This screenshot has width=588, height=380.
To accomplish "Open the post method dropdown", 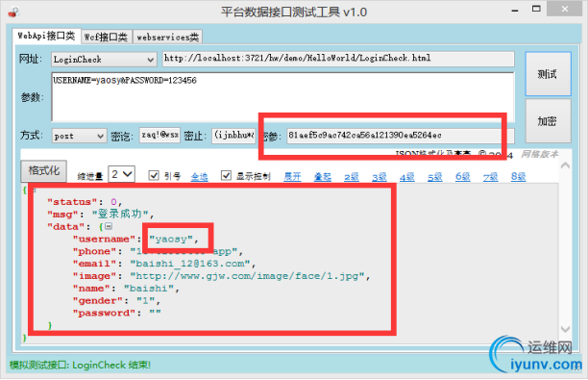I will point(79,136).
